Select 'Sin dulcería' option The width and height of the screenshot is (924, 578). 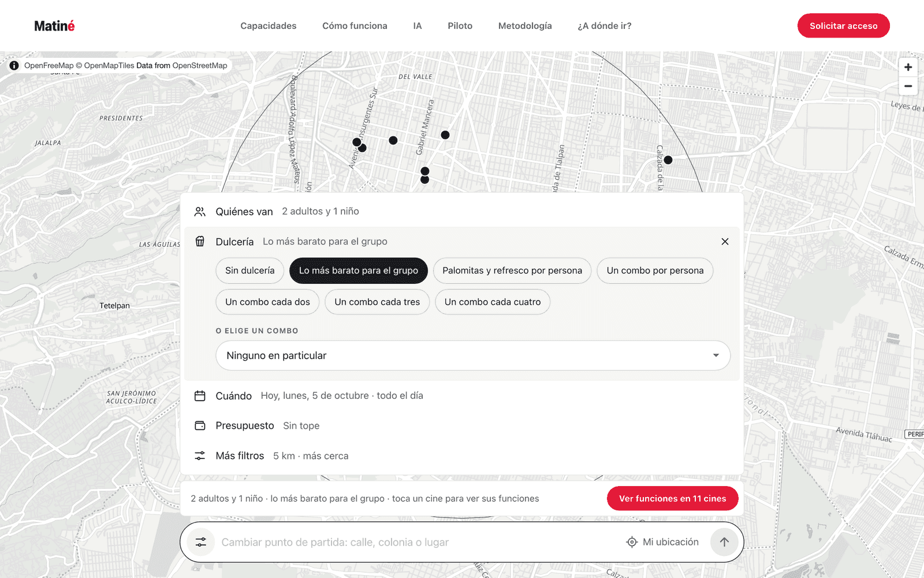pyautogui.click(x=250, y=271)
